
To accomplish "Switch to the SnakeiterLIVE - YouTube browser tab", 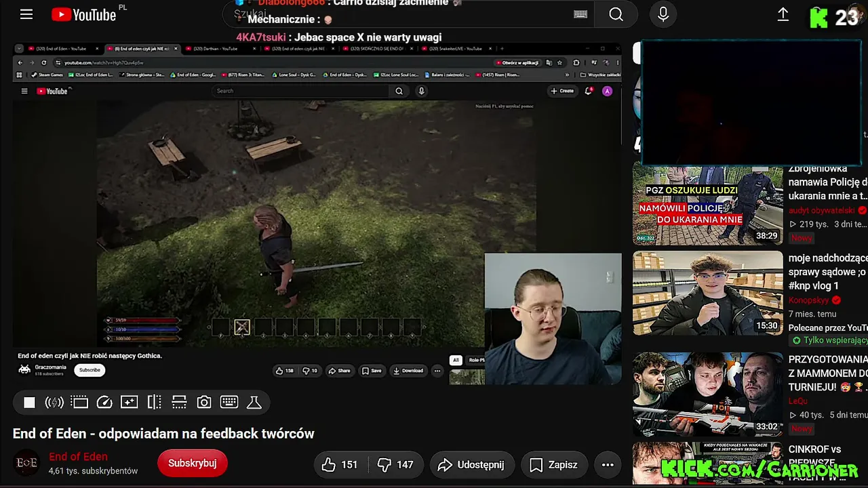I will pos(456,49).
